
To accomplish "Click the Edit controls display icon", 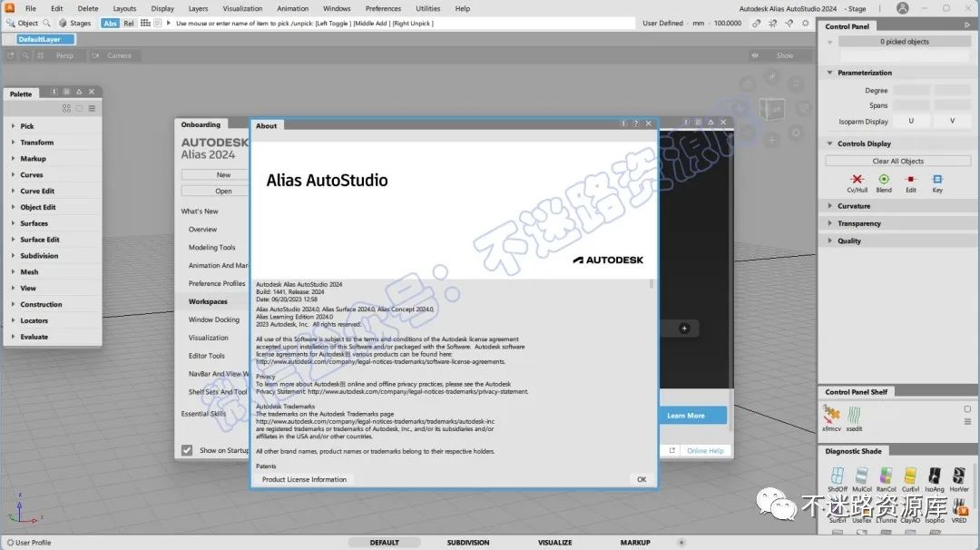I will coord(911,180).
